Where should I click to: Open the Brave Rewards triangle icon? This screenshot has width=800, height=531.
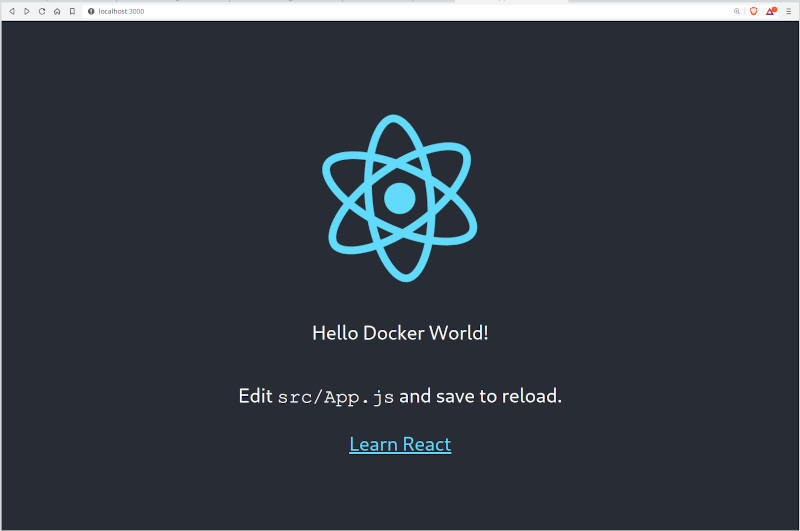coord(770,11)
